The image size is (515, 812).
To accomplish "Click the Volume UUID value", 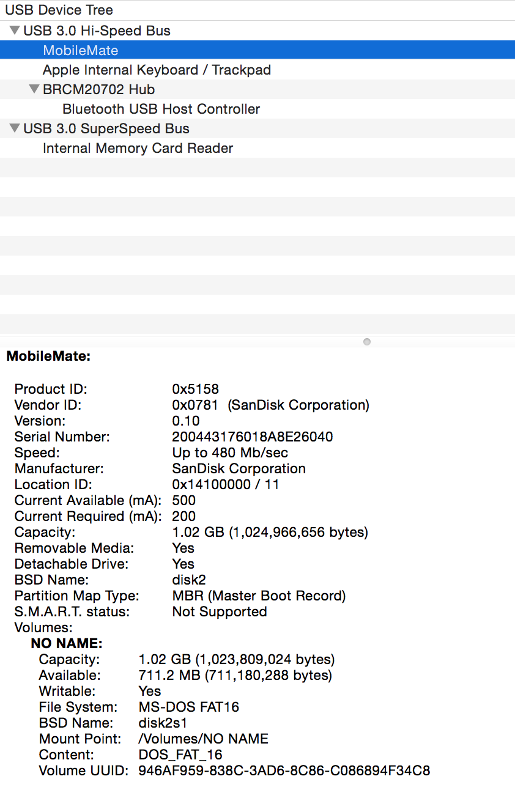I will [284, 770].
